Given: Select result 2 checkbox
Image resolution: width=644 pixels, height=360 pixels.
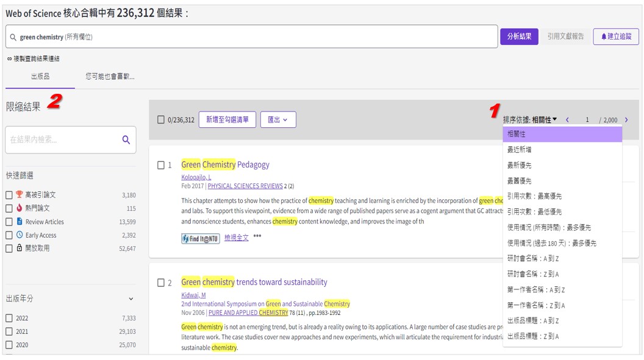Looking at the screenshot, I should [x=161, y=283].
